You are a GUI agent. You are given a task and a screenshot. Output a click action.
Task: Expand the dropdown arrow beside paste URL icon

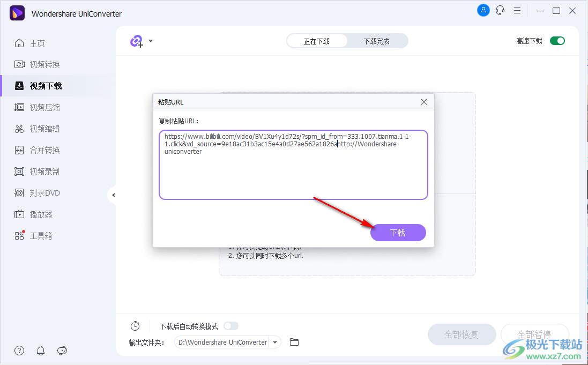(x=151, y=41)
